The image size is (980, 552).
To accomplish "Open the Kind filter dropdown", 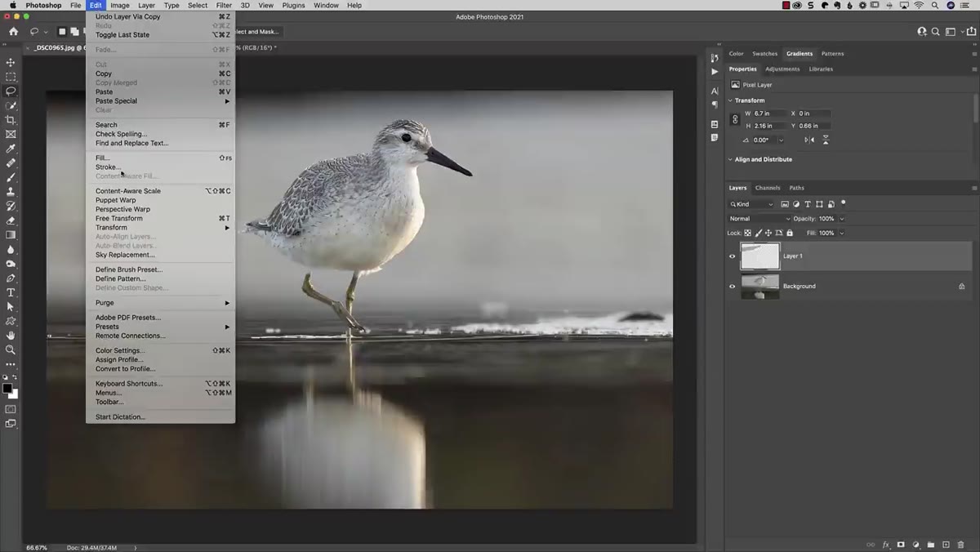I will pyautogui.click(x=751, y=204).
